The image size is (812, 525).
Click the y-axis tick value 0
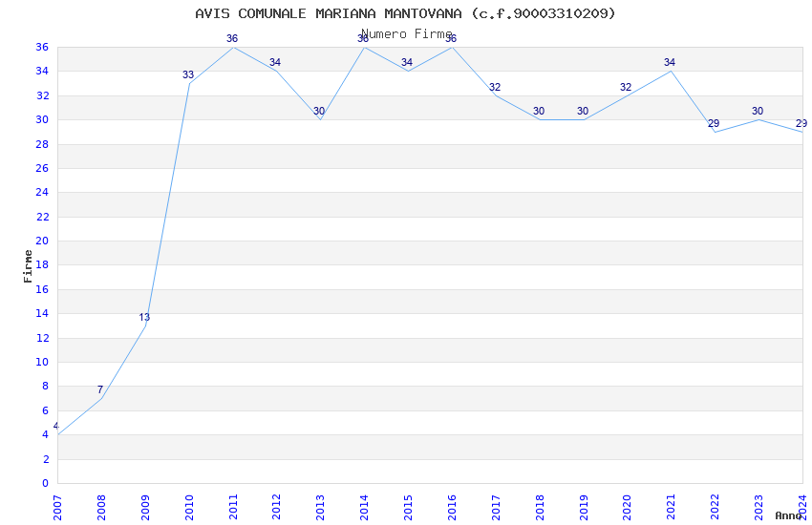click(46, 483)
